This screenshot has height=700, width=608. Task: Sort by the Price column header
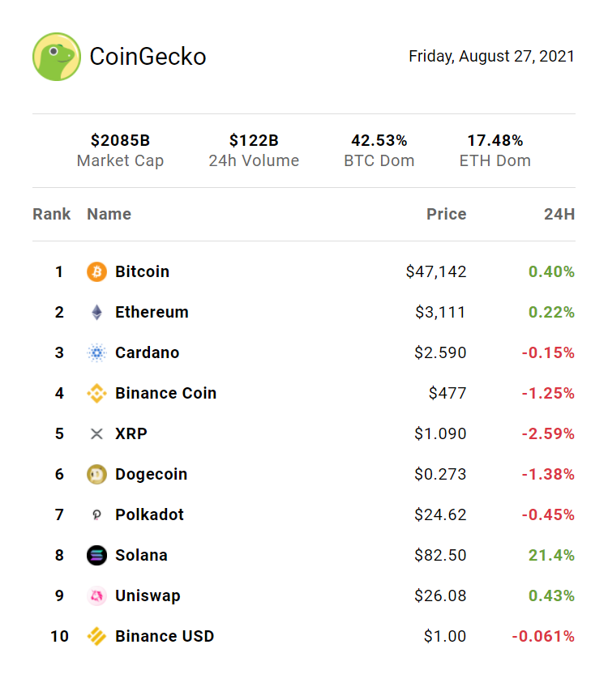coord(447,215)
